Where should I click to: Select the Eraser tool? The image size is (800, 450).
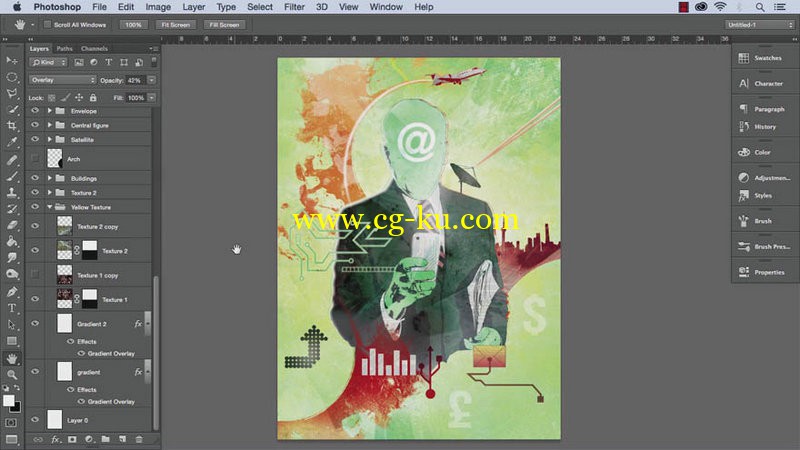(12, 226)
